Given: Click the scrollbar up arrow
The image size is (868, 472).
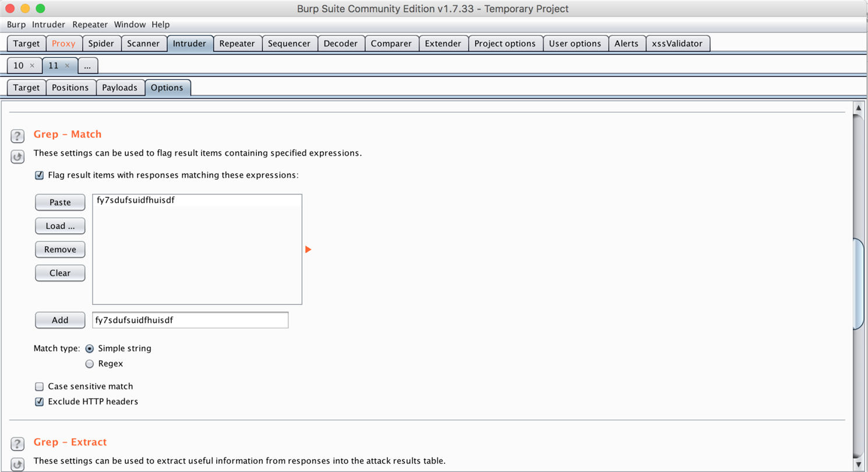Looking at the screenshot, I should pos(858,108).
